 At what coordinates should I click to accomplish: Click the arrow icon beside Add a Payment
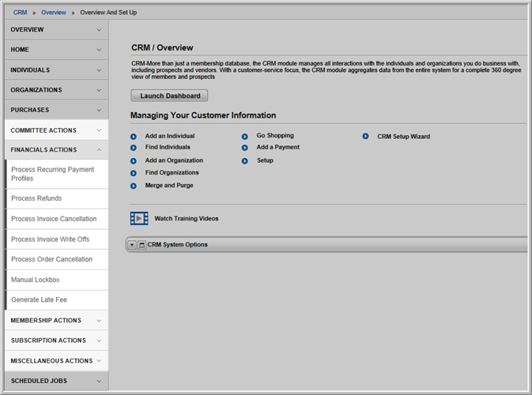pyautogui.click(x=244, y=148)
